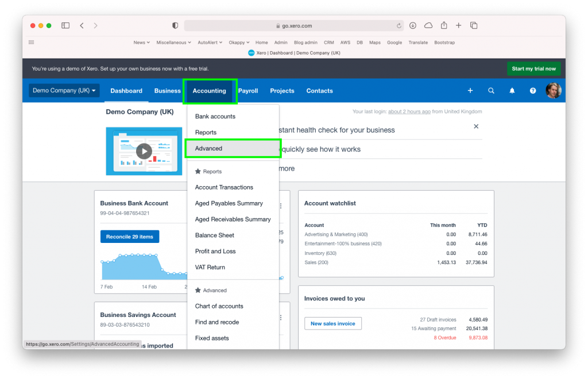This screenshot has width=588, height=379.
Task: Expand the News bookmarks folder
Action: pos(141,42)
